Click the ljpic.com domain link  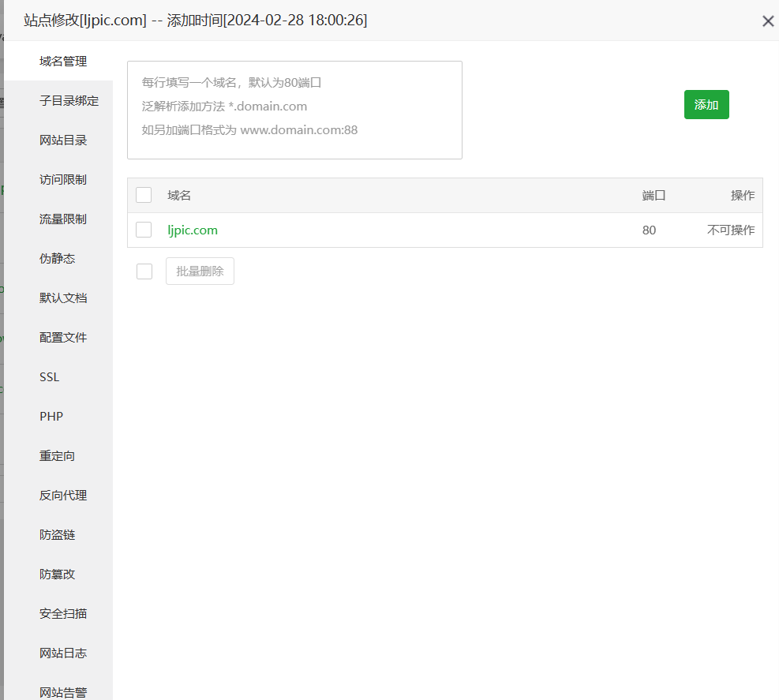(192, 230)
